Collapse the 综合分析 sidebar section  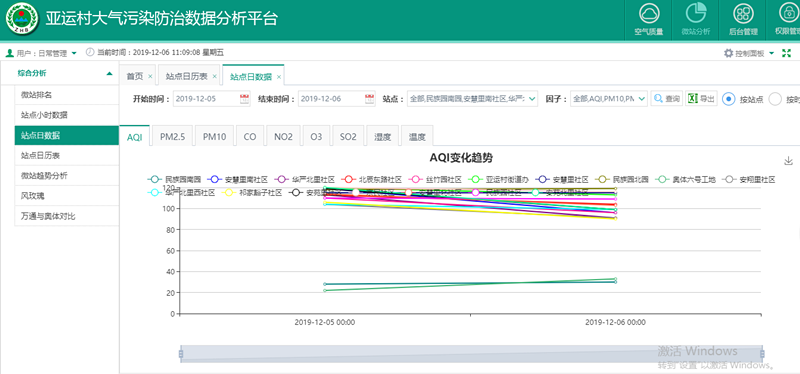[109, 73]
